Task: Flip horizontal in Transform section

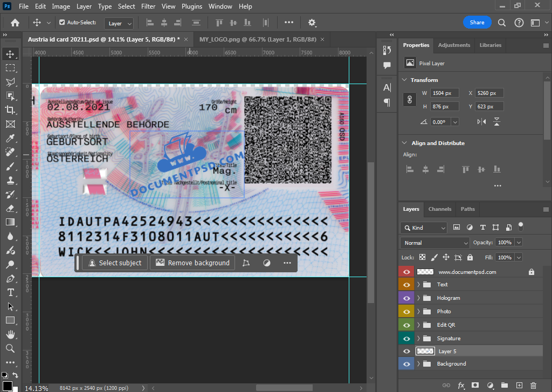Action: pyautogui.click(x=481, y=122)
